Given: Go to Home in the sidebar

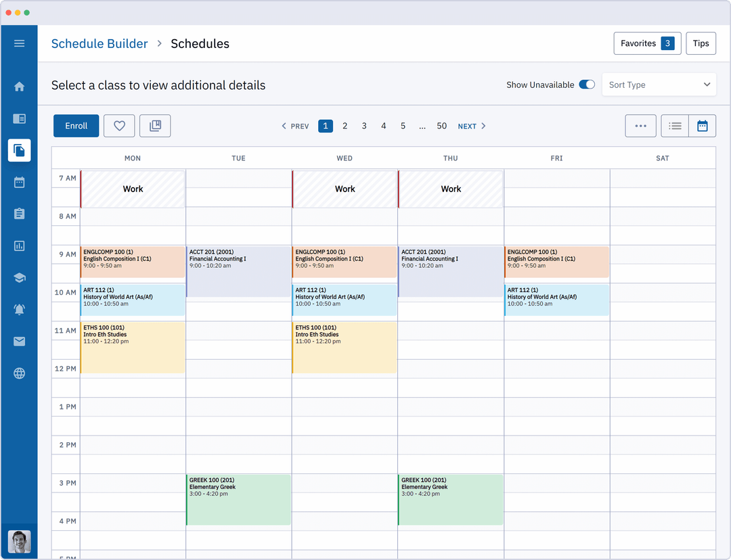Looking at the screenshot, I should [19, 87].
